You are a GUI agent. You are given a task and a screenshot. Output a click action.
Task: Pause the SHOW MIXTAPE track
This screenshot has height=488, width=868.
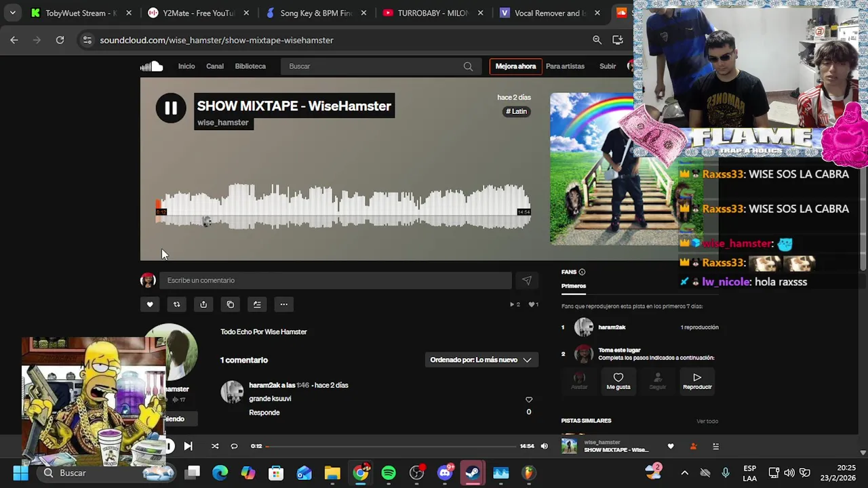[x=171, y=108]
